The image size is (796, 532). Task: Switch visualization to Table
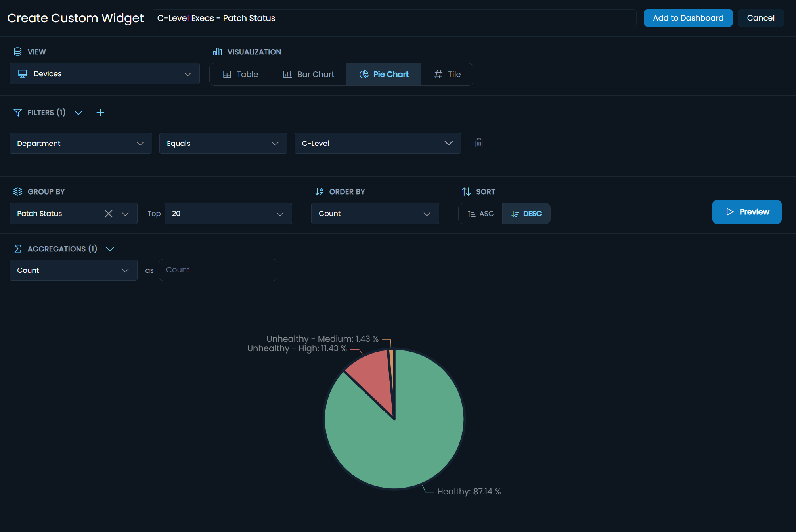[240, 75]
